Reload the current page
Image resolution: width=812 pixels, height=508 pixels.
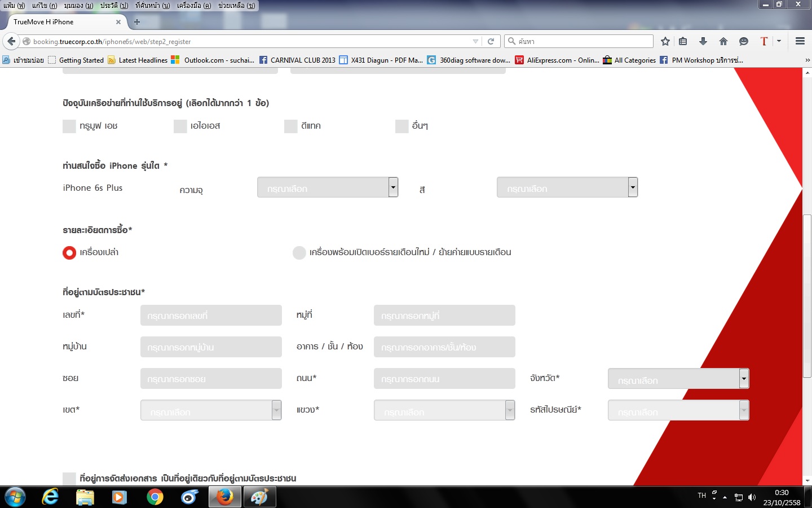click(491, 41)
